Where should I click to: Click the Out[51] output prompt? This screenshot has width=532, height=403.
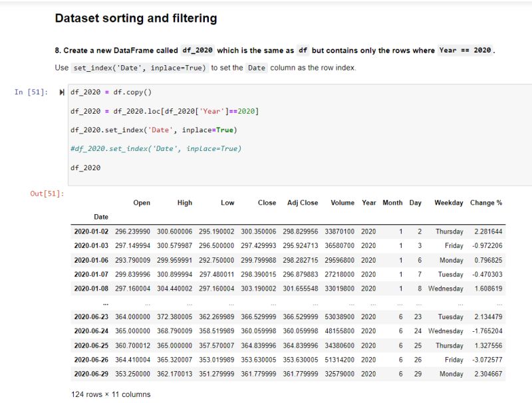click(x=47, y=194)
